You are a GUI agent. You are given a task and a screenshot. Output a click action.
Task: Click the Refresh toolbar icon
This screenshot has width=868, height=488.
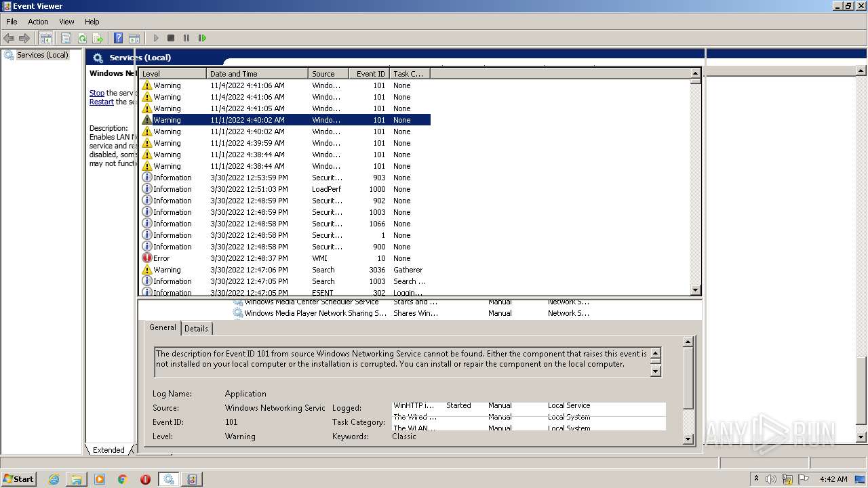click(82, 38)
